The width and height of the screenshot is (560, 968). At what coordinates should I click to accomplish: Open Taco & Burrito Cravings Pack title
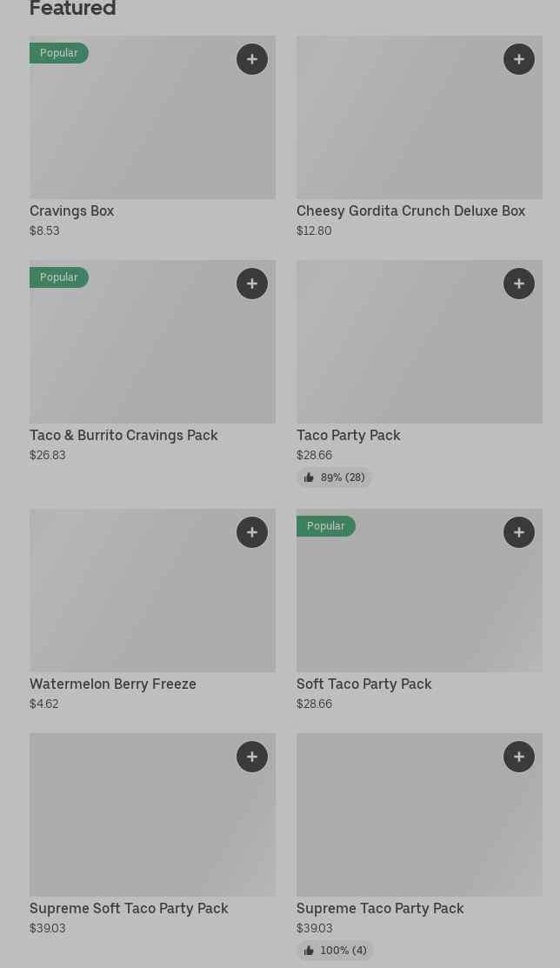click(123, 436)
